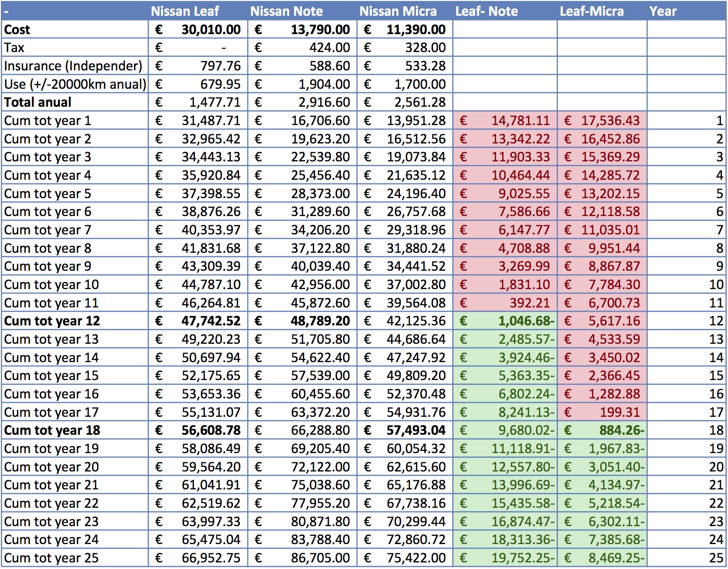Select the Leaf- Note column header
The image size is (728, 569).
pos(486,11)
